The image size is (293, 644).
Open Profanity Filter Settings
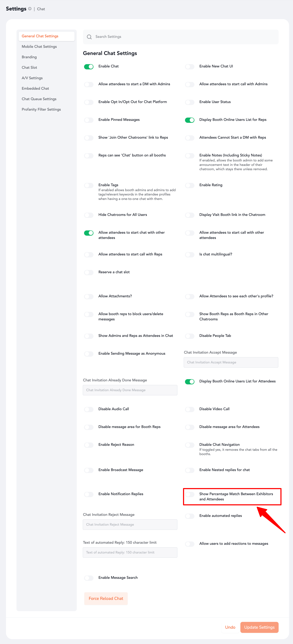click(x=41, y=109)
